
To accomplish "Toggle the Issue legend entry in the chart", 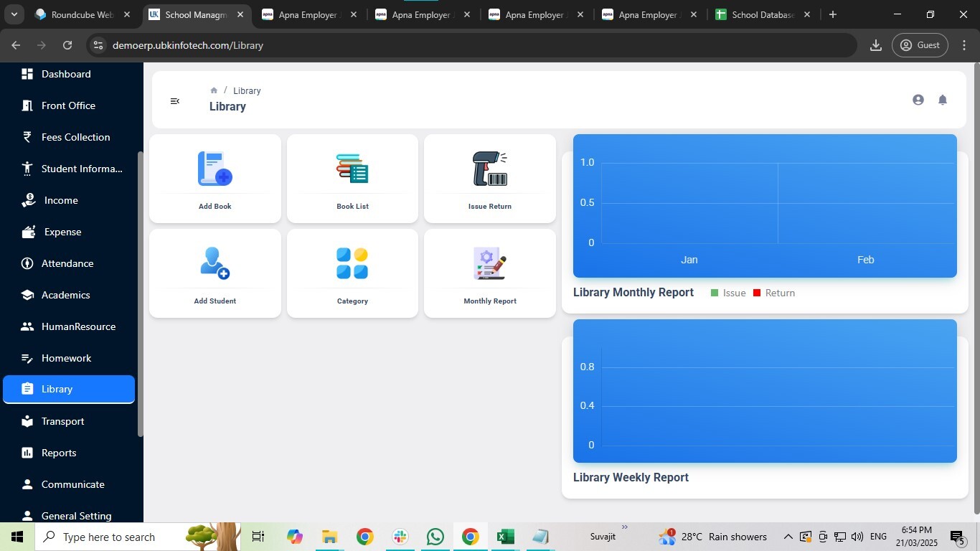I will 728,293.
